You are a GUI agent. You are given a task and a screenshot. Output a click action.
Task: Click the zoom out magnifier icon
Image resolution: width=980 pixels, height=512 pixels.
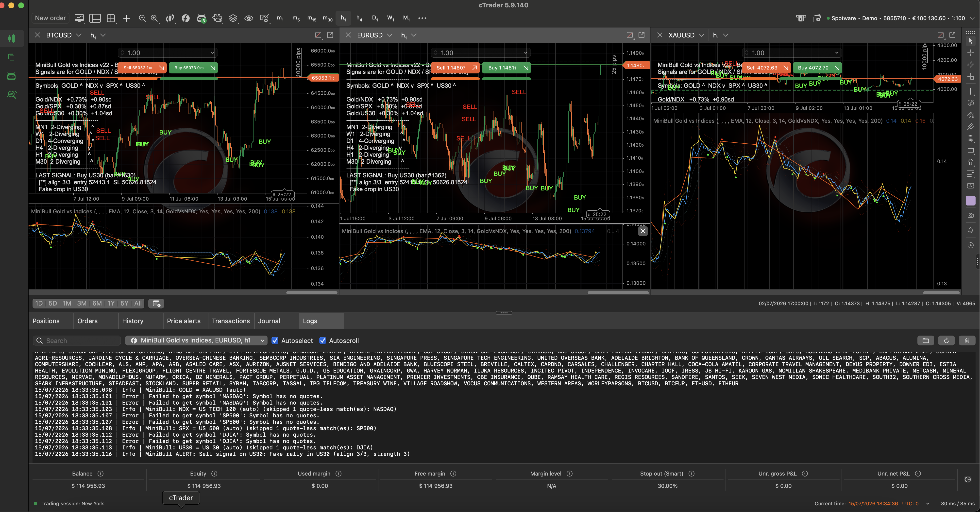point(142,18)
